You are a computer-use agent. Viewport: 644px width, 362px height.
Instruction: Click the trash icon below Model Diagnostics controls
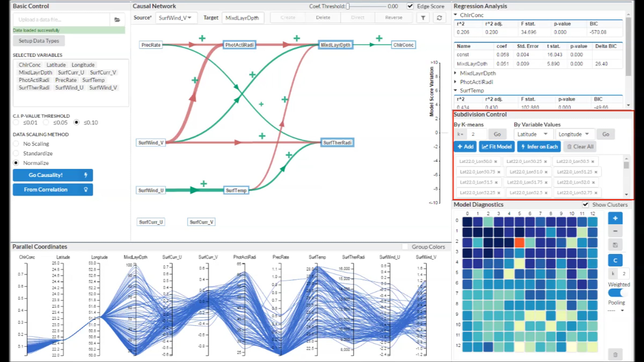(x=615, y=355)
